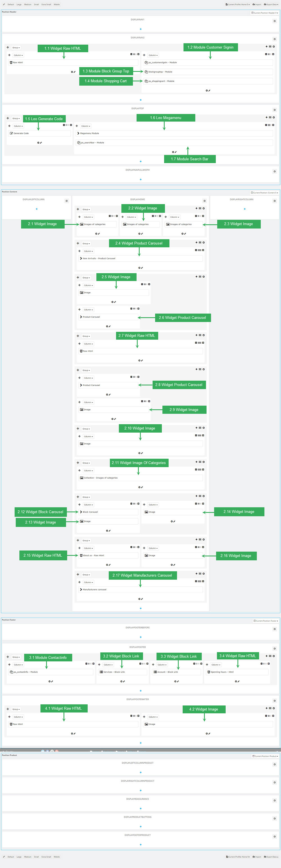Open settings gear of DISPLAYLEFTCOLUMN

[66, 201]
